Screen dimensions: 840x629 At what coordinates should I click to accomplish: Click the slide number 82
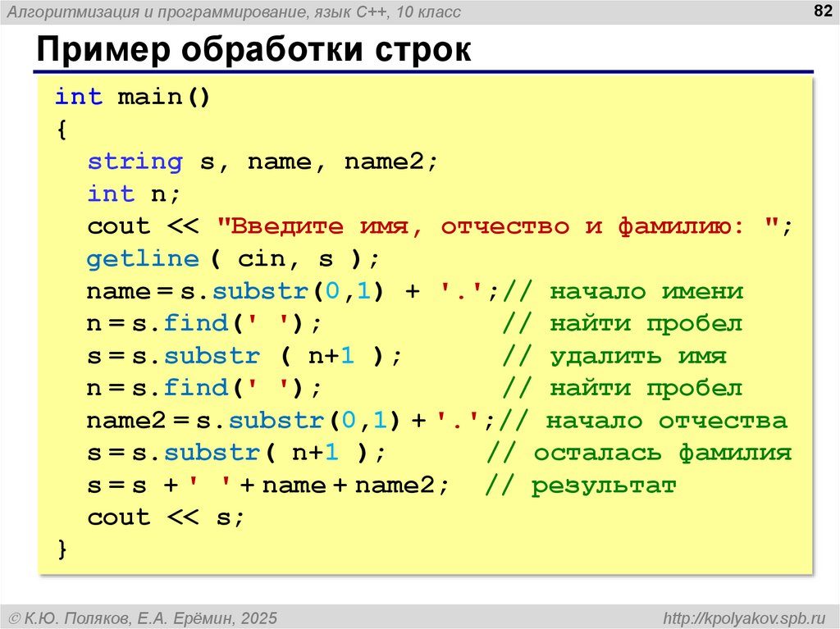(819, 10)
